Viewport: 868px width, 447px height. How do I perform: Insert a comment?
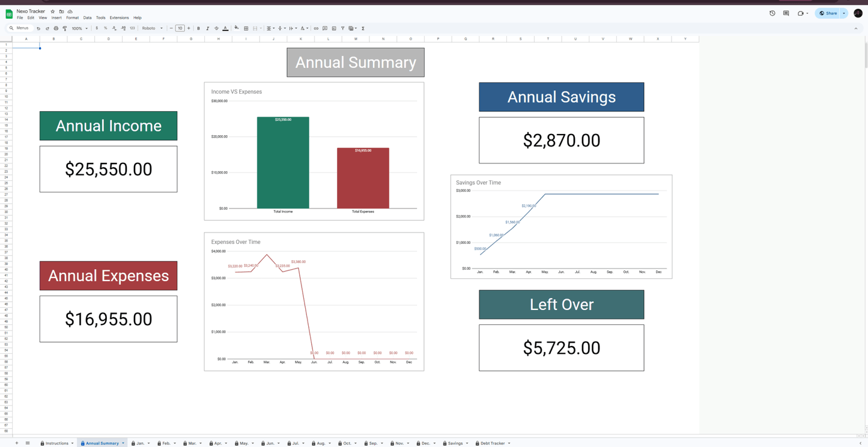[x=325, y=28]
